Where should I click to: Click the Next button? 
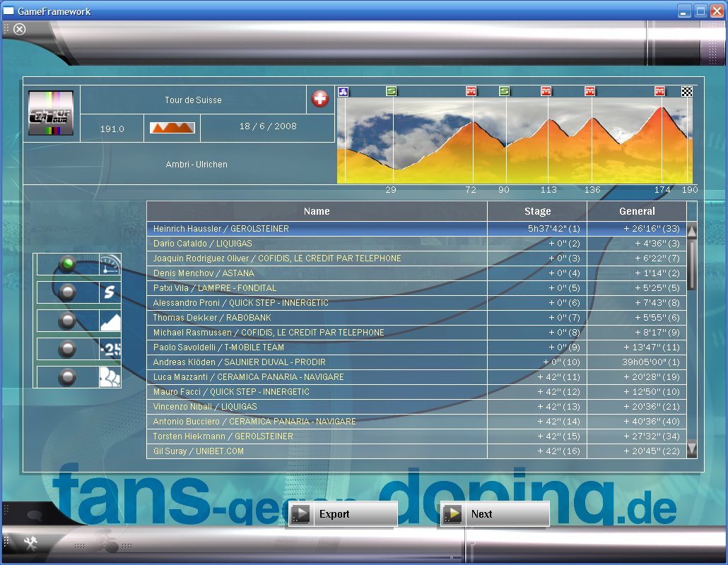coord(495,514)
